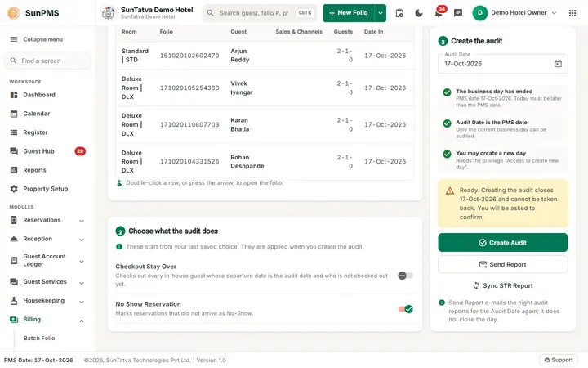This screenshot has width=588, height=368.
Task: Click the Property Setup gear icon
Action: point(14,189)
